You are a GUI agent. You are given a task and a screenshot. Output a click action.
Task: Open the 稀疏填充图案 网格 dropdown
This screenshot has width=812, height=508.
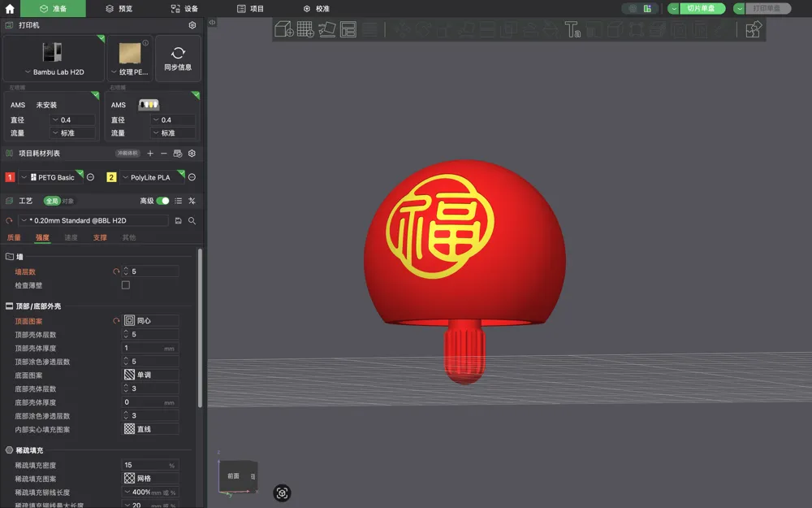151,479
